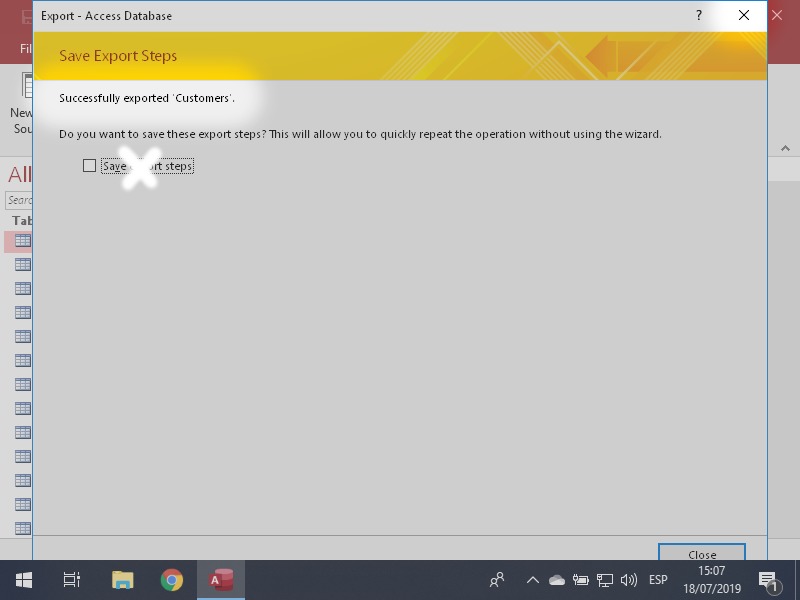800x600 pixels.
Task: Open the Windows Start menu
Action: pyautogui.click(x=23, y=580)
